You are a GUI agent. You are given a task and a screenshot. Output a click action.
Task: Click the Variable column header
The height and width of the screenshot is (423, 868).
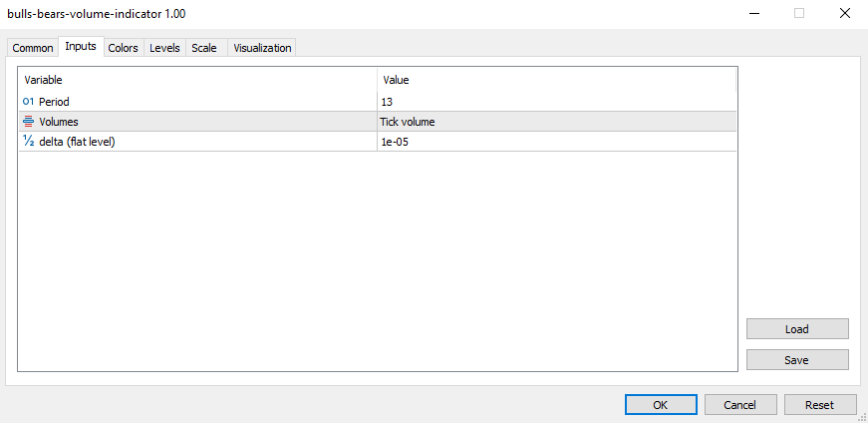[197, 80]
